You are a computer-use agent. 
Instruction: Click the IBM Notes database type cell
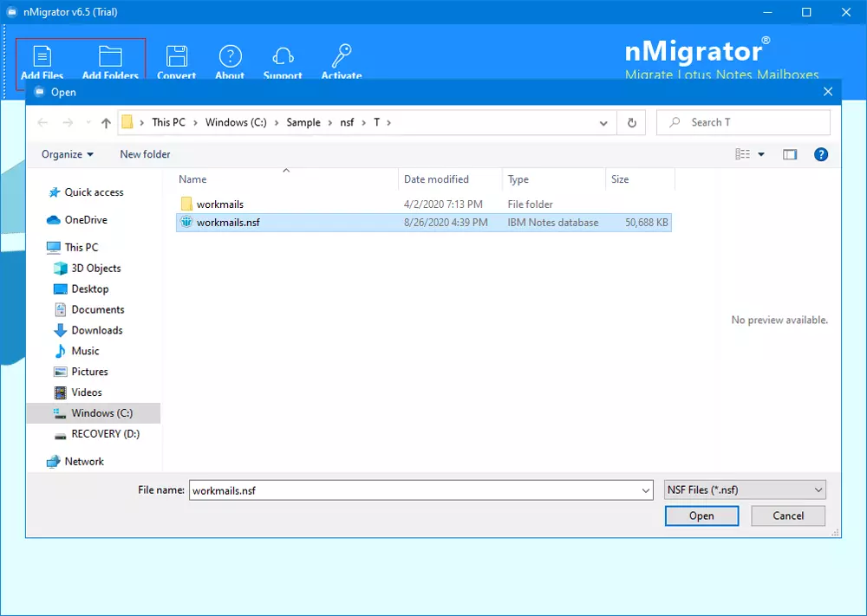(553, 223)
